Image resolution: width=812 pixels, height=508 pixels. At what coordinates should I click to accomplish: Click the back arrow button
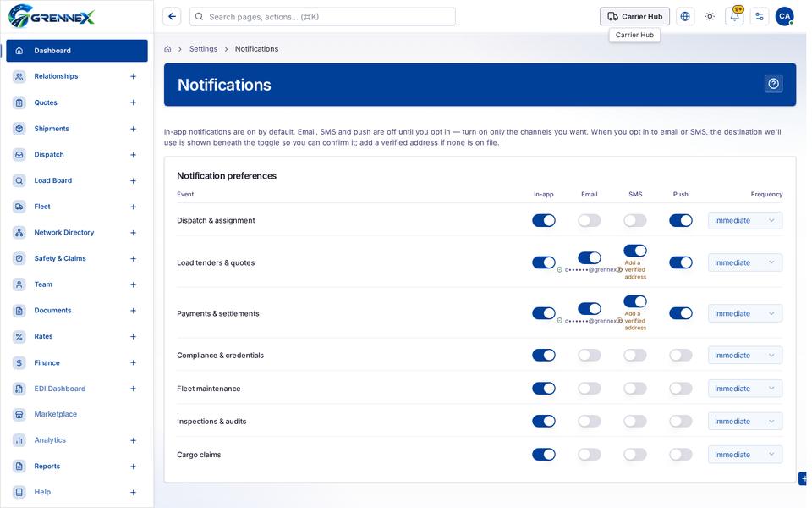click(172, 17)
